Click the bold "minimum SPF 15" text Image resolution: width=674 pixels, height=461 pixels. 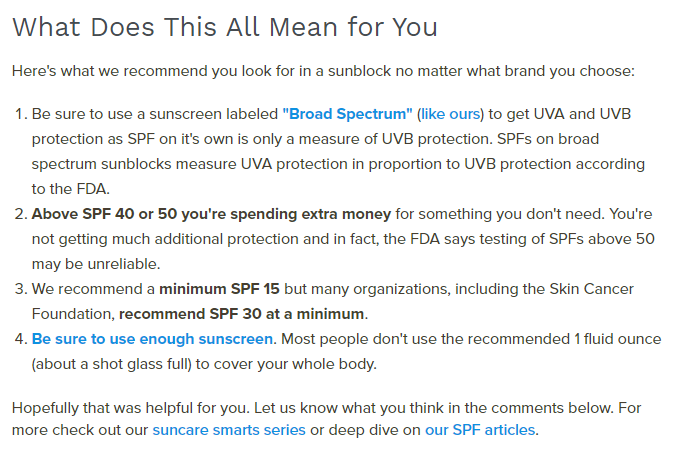(x=219, y=289)
